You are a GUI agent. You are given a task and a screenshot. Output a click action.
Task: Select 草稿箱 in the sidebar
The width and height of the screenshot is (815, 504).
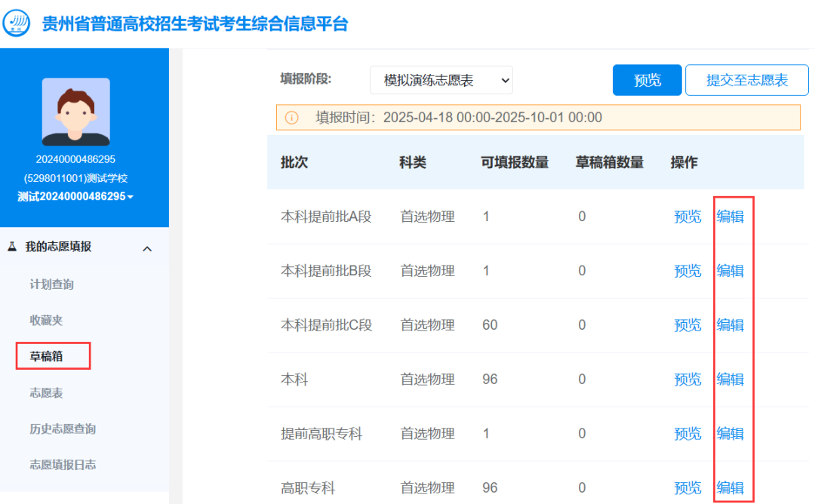click(46, 356)
